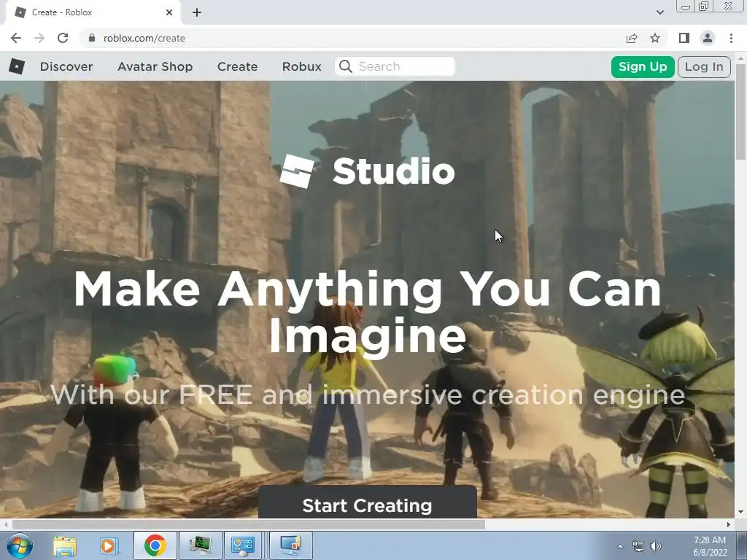
Task: Click the rightmost monitor taskbar icon
Action: point(291,545)
